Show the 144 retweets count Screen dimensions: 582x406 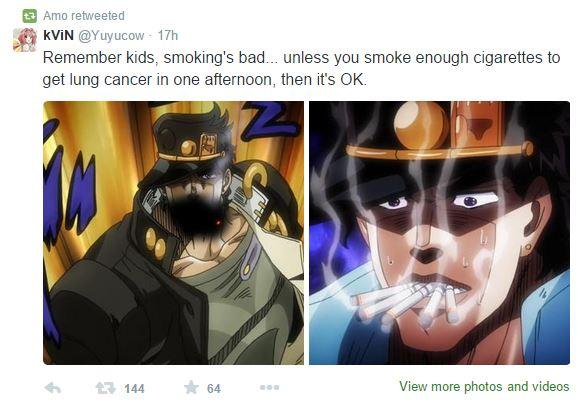click(134, 389)
